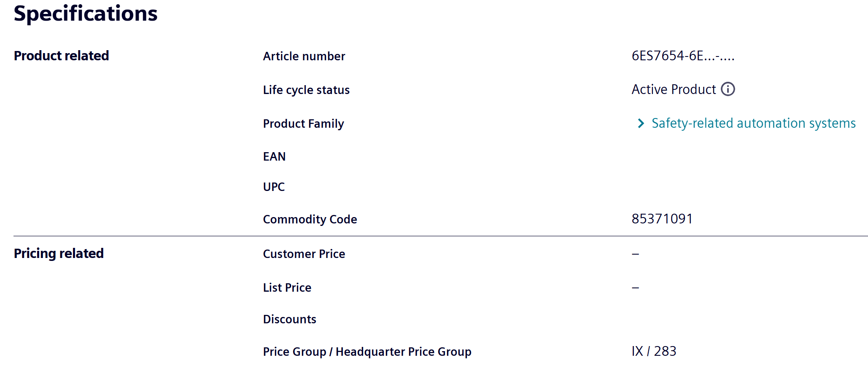868x376 pixels.
Task: Open Safety-related automation systems link
Action: (753, 124)
